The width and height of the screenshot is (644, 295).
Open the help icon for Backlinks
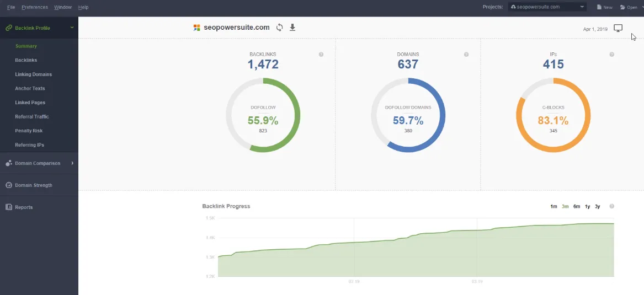pos(321,55)
